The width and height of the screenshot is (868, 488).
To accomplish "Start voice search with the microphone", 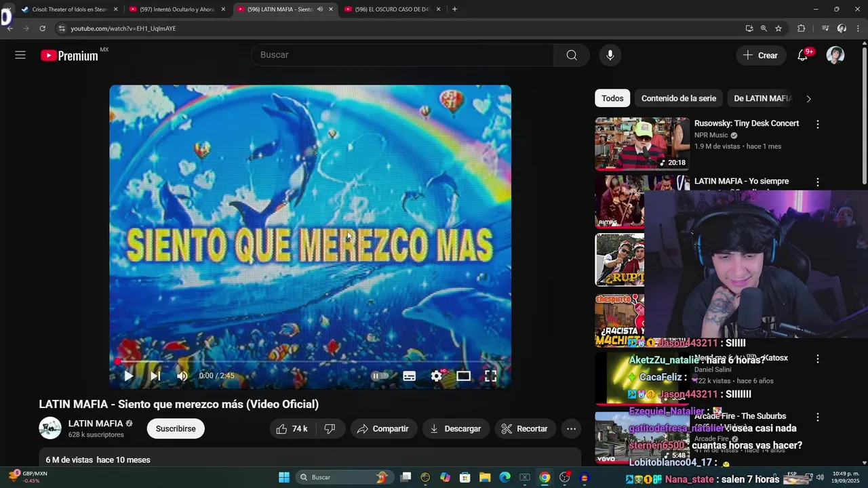I will pyautogui.click(x=610, y=55).
